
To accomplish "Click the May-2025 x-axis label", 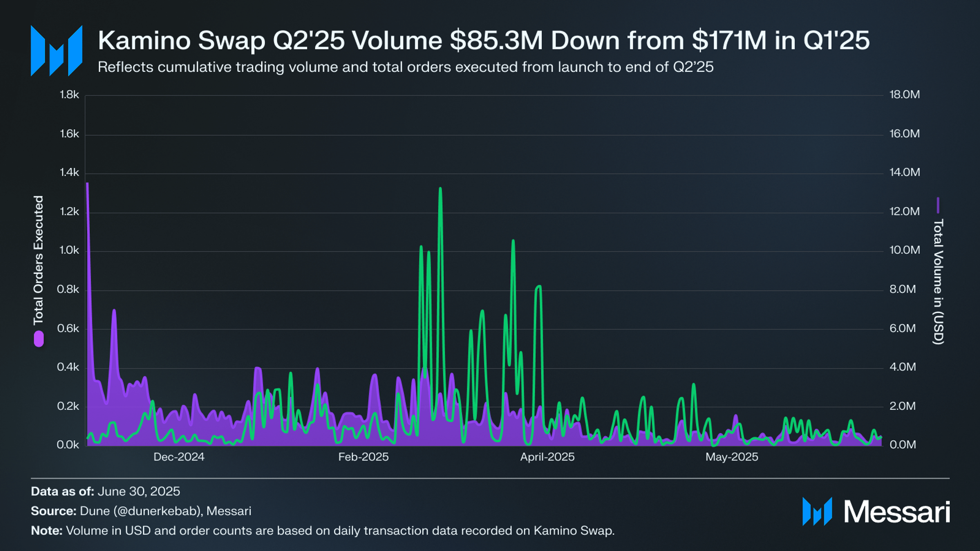I will pyautogui.click(x=732, y=457).
